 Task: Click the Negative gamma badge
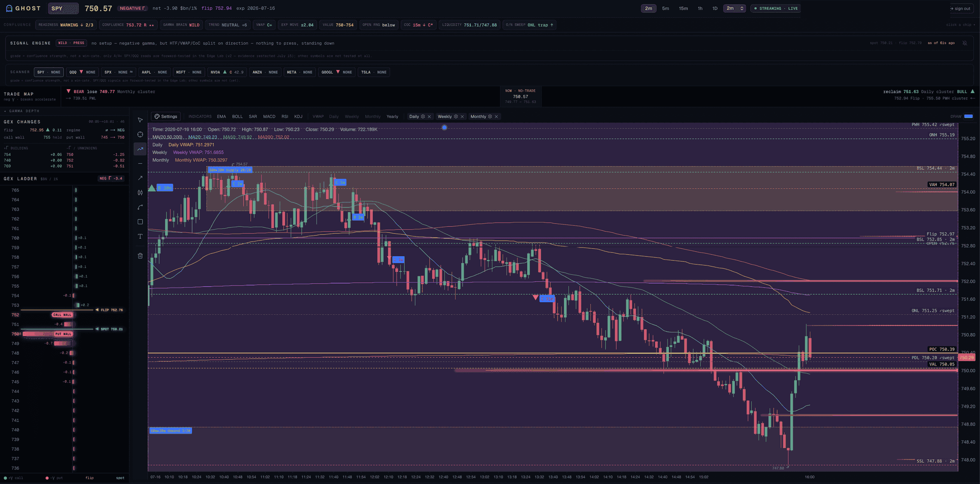133,8
